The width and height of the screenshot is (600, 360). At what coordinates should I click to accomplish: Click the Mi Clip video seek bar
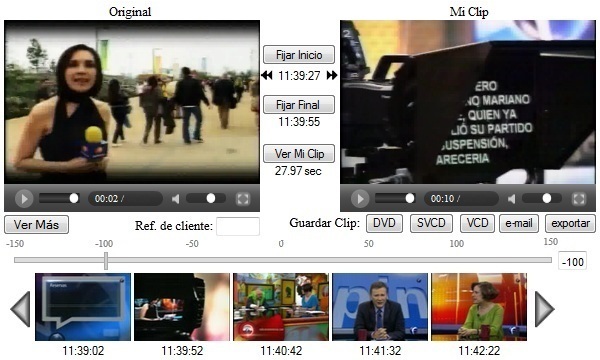395,198
